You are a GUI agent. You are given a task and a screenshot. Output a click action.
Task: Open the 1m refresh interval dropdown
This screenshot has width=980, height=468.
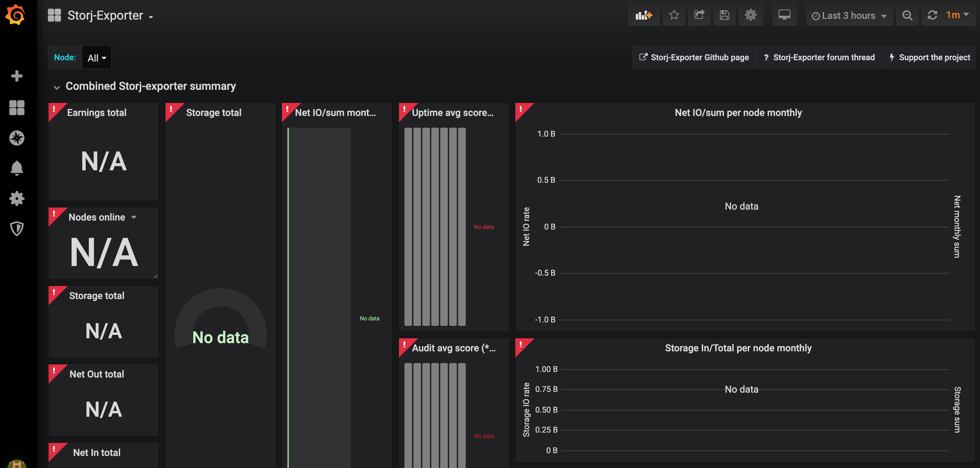[957, 15]
